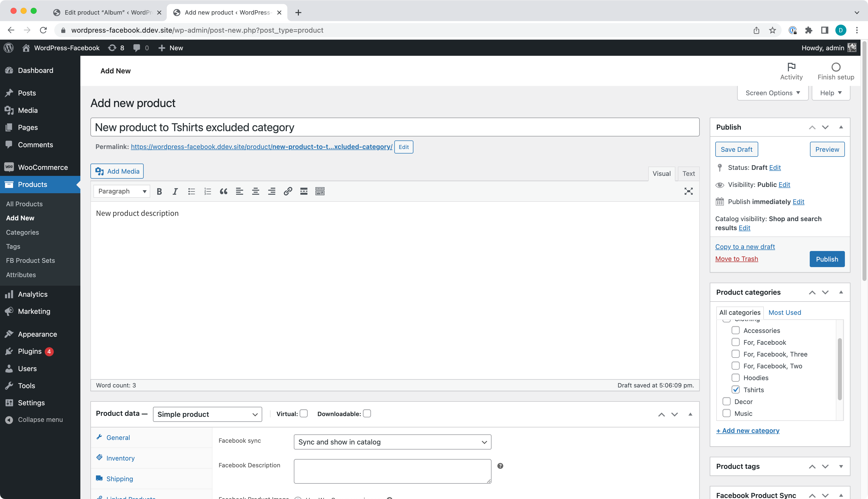This screenshot has width=868, height=499.
Task: Click the Blockquote formatting icon
Action: (224, 191)
